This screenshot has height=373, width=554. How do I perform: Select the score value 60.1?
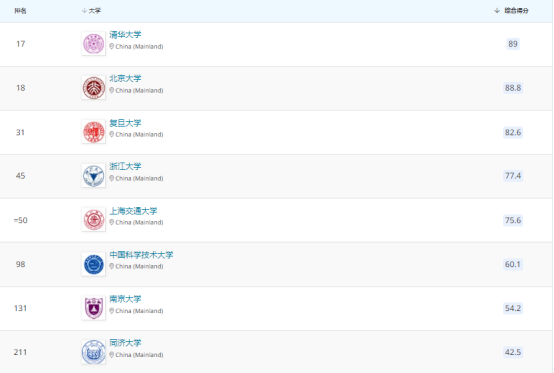coord(513,264)
